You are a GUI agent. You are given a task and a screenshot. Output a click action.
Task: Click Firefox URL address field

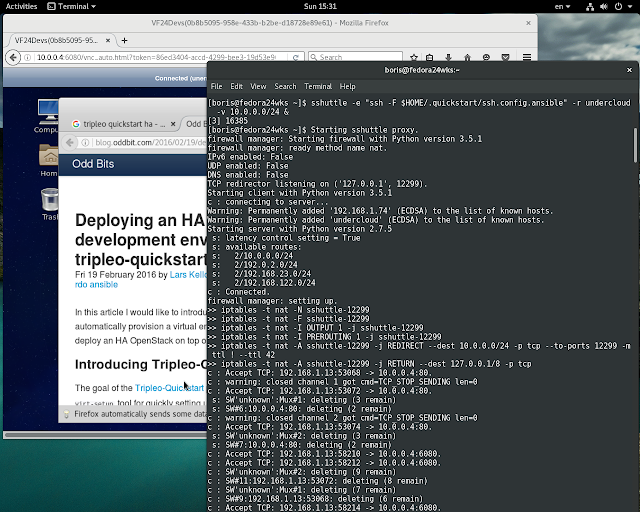(x=157, y=58)
